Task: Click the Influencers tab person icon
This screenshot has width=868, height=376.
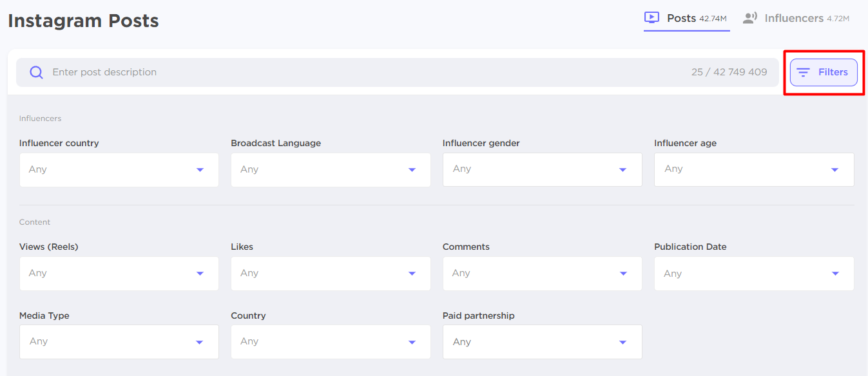Action: click(749, 18)
